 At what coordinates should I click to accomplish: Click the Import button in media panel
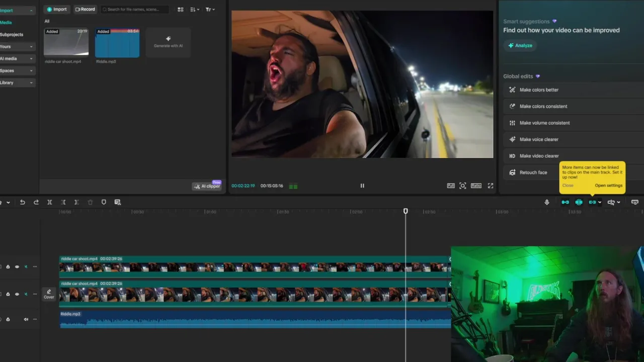point(56,9)
